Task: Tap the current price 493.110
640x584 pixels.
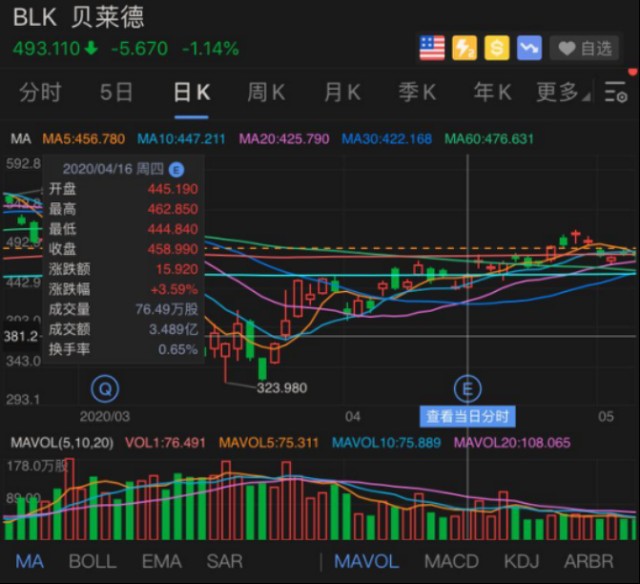Action: click(46, 49)
